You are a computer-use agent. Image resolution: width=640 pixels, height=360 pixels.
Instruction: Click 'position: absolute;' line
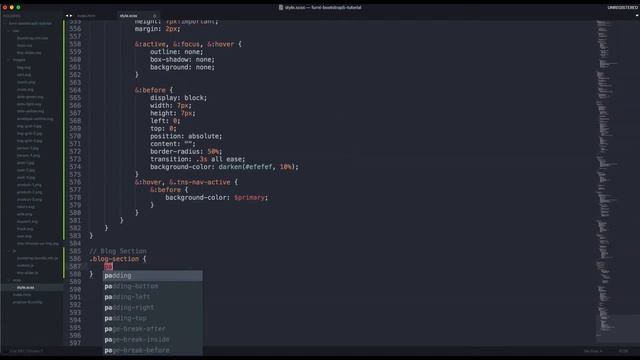186,136
